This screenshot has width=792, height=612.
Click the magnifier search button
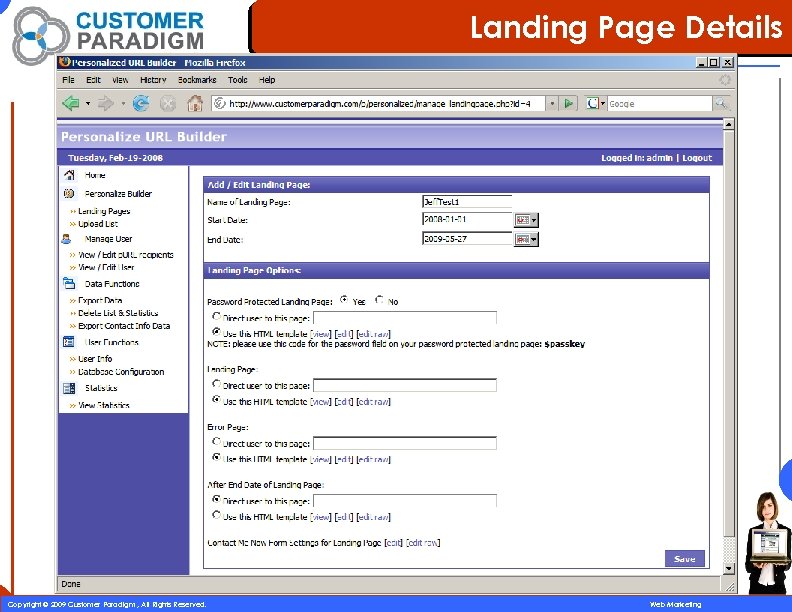pyautogui.click(x=721, y=104)
